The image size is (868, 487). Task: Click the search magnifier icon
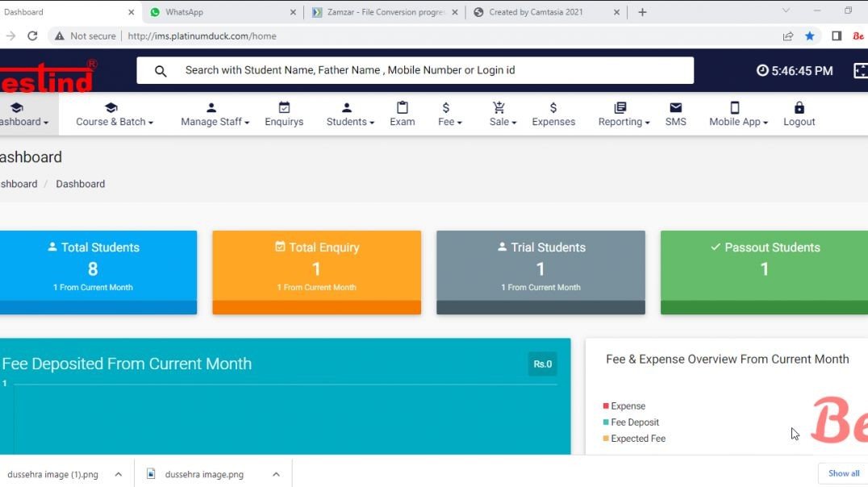[161, 70]
